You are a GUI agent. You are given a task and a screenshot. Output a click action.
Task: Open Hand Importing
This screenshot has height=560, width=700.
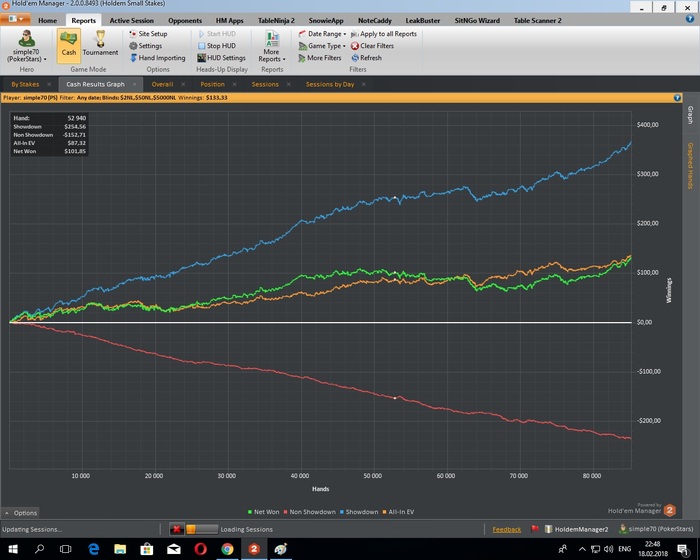click(158, 58)
